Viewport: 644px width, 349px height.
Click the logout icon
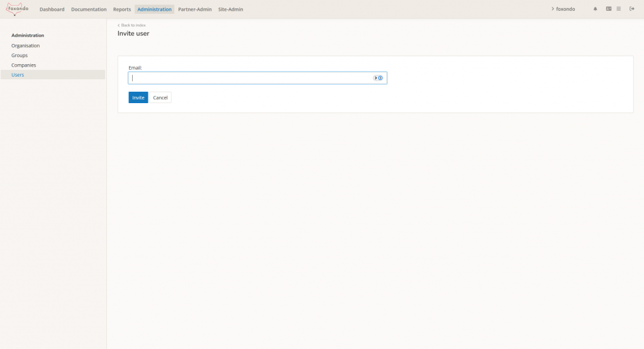(632, 9)
